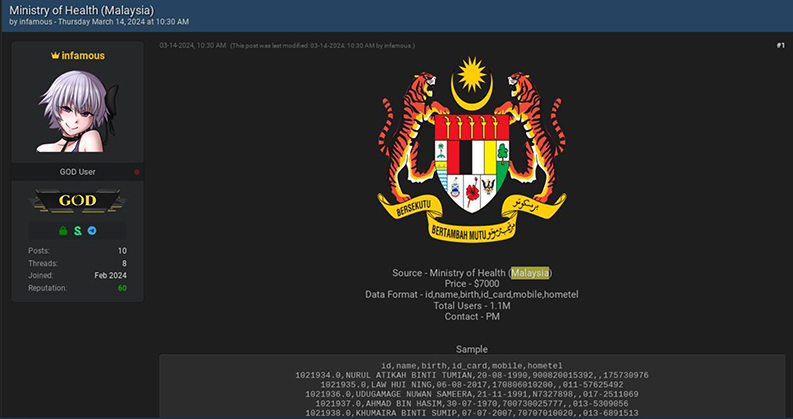Open the poster's Telegram contact icon
Image resolution: width=793 pixels, height=419 pixels.
pos(92,231)
